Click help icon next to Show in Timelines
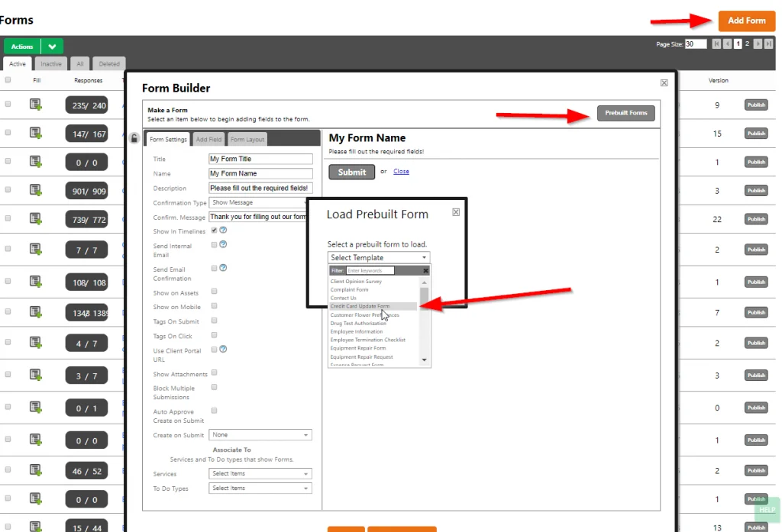Image resolution: width=782 pixels, height=532 pixels. [224, 231]
